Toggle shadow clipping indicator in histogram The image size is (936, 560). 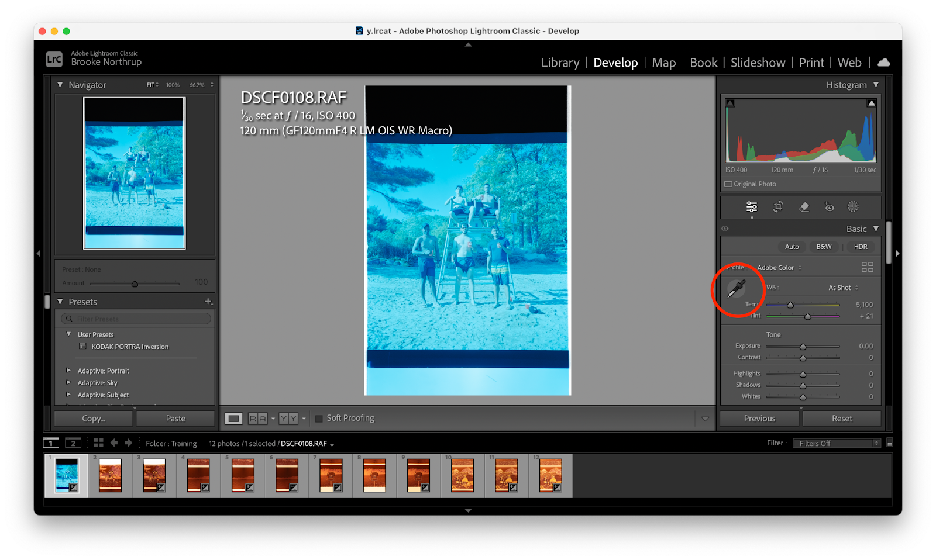(x=731, y=103)
